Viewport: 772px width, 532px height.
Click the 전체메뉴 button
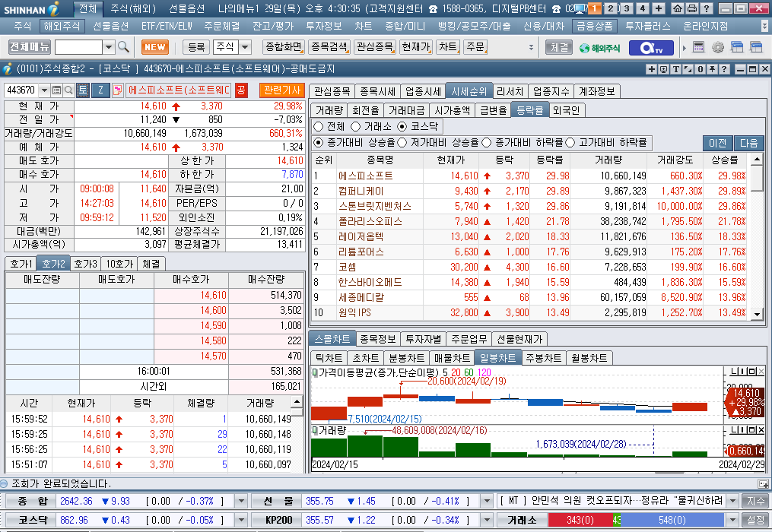pos(30,47)
